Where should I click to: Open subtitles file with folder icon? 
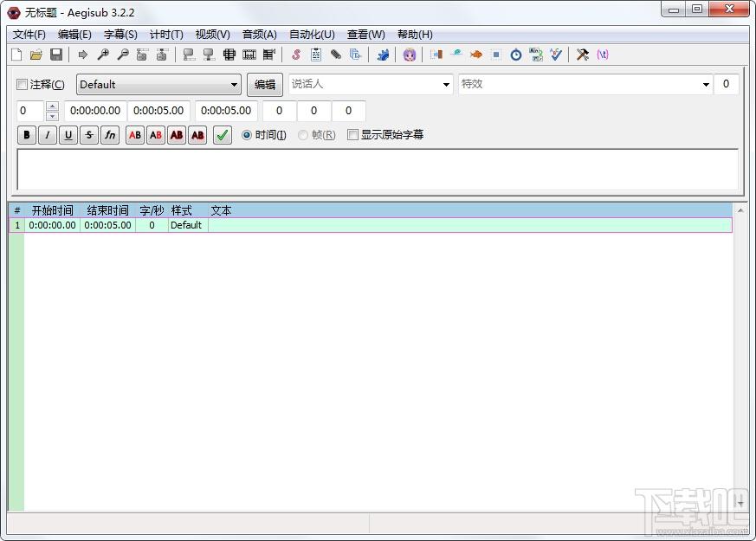click(x=36, y=55)
